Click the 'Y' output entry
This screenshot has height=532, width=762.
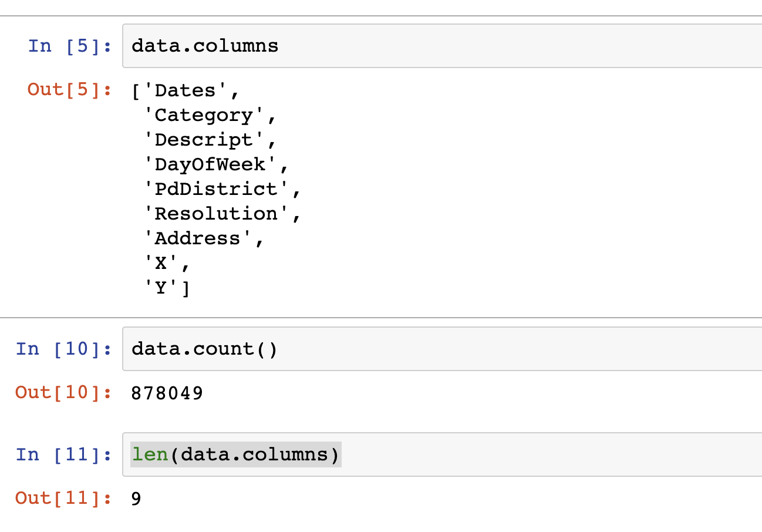(x=161, y=288)
